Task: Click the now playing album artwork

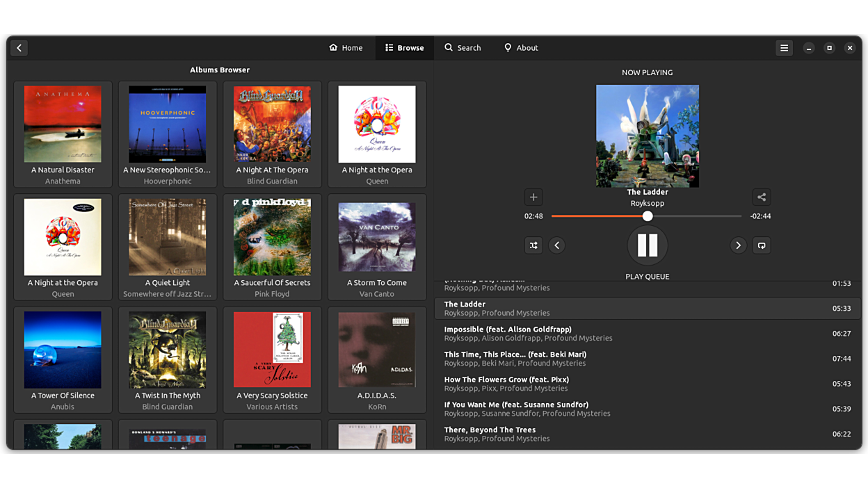Action: 648,136
